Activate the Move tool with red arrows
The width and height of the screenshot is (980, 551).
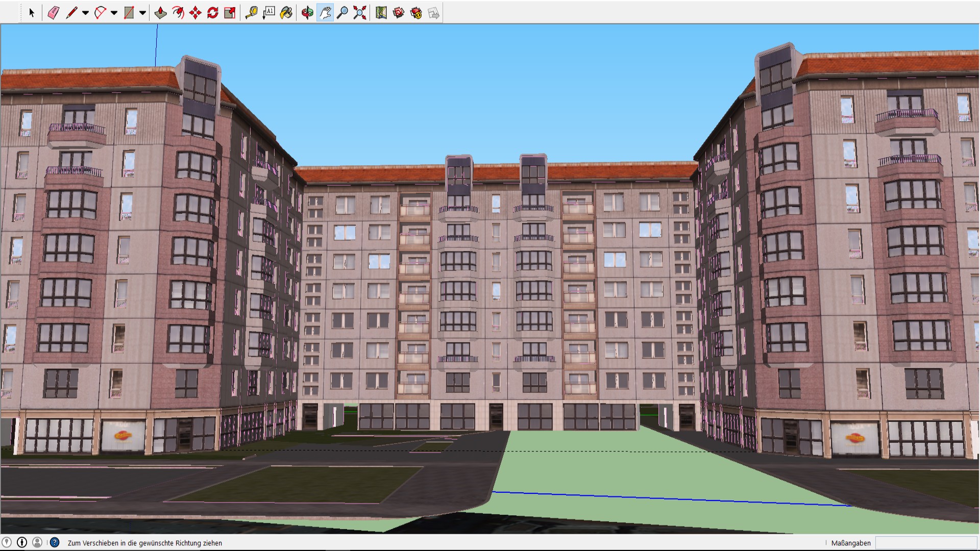click(x=195, y=13)
